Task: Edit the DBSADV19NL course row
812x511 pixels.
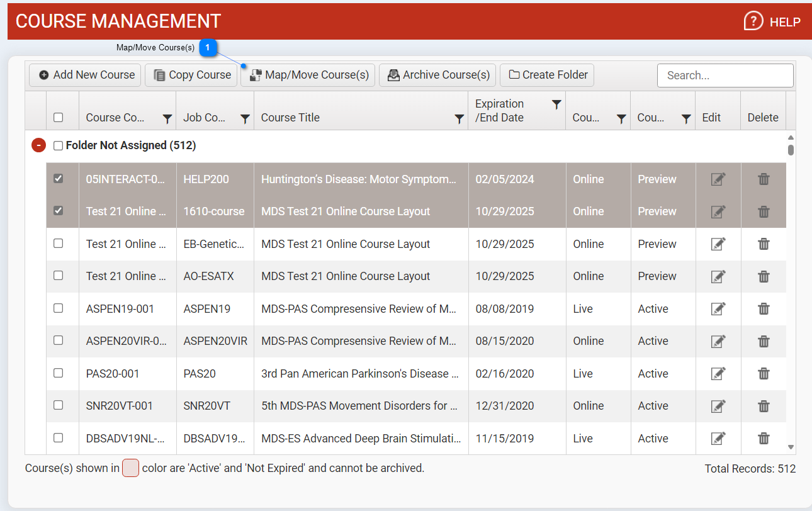Action: coord(718,439)
